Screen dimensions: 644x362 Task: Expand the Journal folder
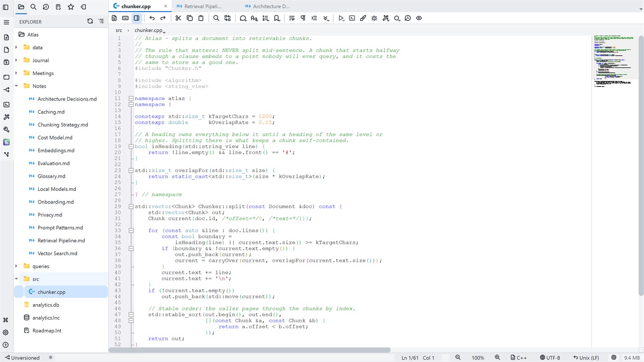pyautogui.click(x=17, y=60)
